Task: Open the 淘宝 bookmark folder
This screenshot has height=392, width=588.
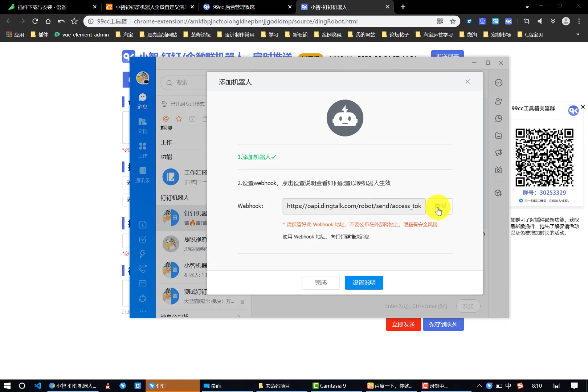Action: click(124, 34)
